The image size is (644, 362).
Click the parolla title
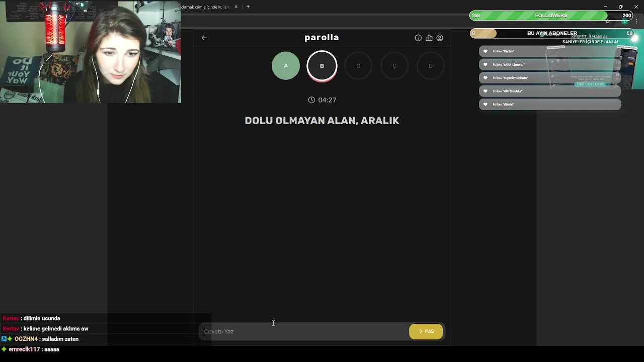(x=321, y=38)
